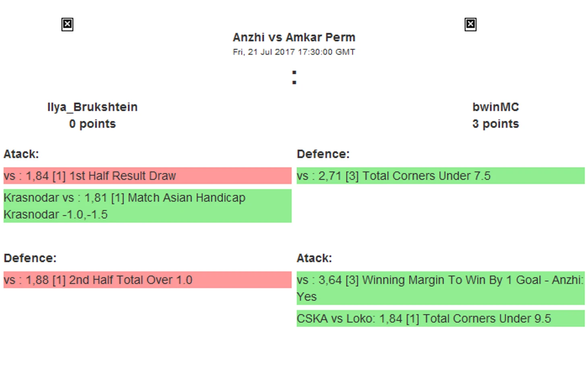Click the 1,81 odds in the Krasnodar bet
The height and width of the screenshot is (386, 588).
pyautogui.click(x=95, y=198)
